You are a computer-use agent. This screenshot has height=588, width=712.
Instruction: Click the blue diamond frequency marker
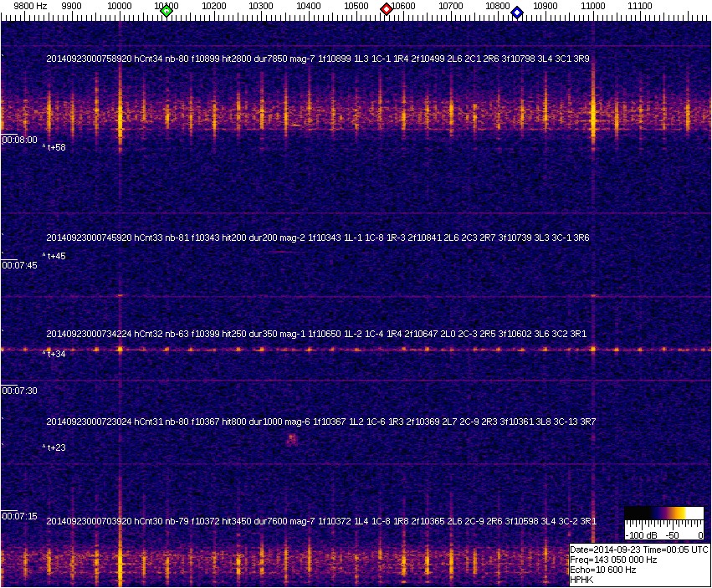[x=517, y=13]
